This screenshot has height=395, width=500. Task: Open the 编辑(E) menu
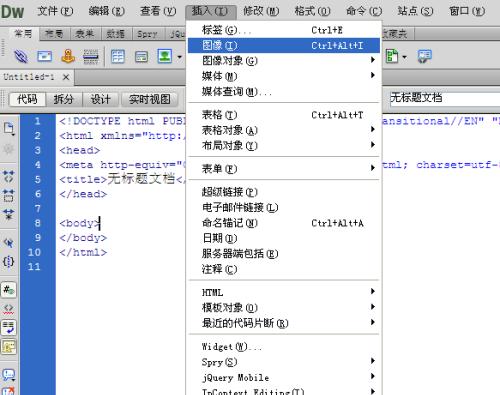(x=106, y=11)
